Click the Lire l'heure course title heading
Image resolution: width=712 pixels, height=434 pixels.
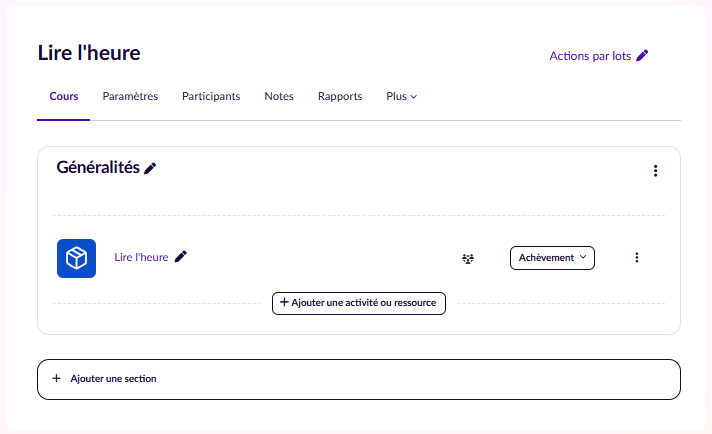coord(89,53)
